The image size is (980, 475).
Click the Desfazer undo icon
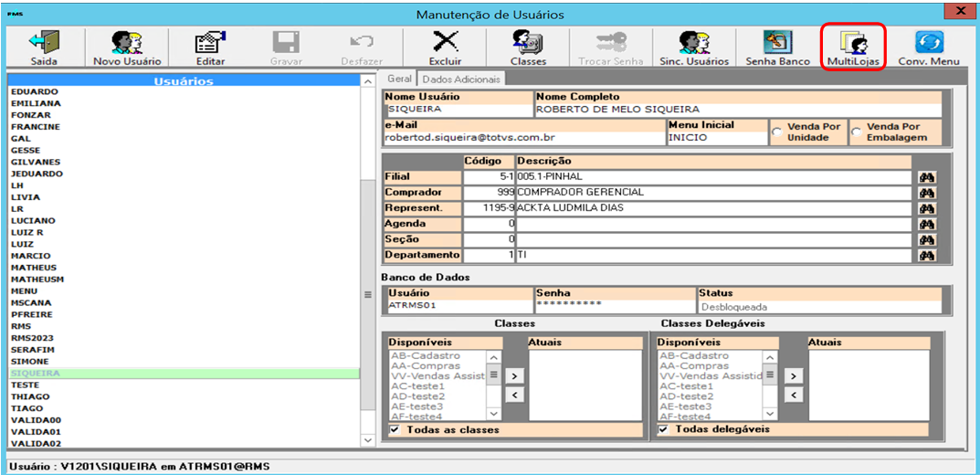click(362, 43)
